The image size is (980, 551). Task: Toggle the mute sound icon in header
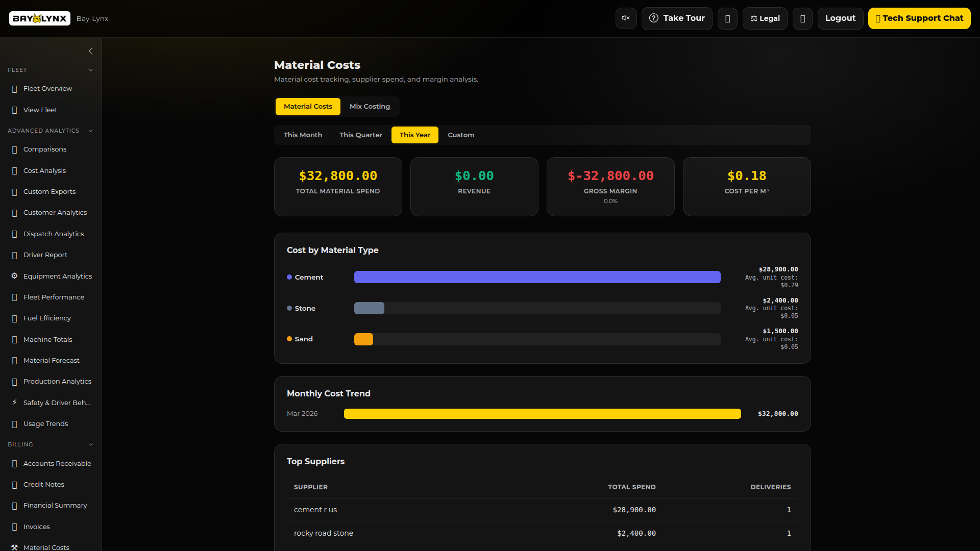click(x=626, y=18)
